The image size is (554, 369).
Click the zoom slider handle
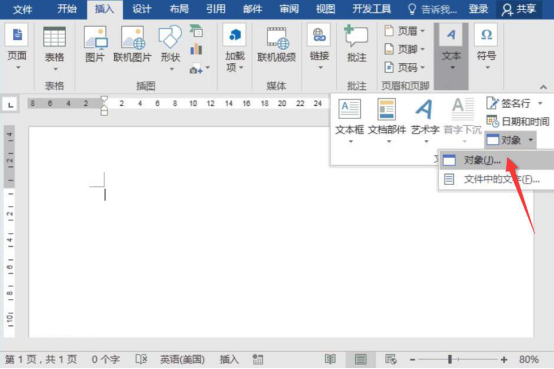(450, 359)
